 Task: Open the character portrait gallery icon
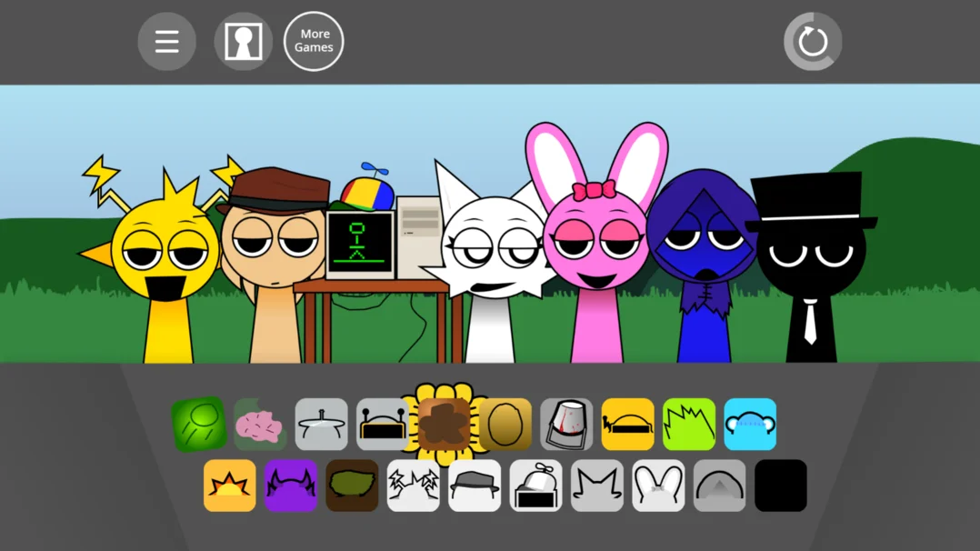coord(243,41)
